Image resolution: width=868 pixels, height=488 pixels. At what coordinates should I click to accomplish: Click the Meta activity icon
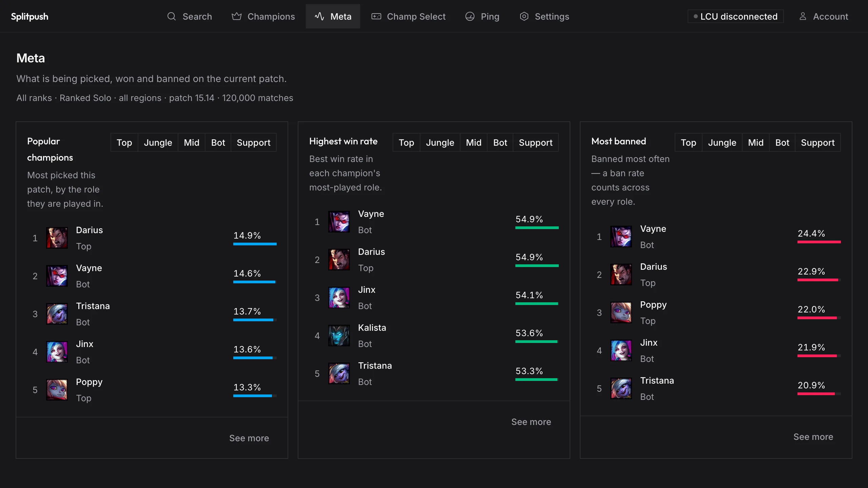point(319,16)
